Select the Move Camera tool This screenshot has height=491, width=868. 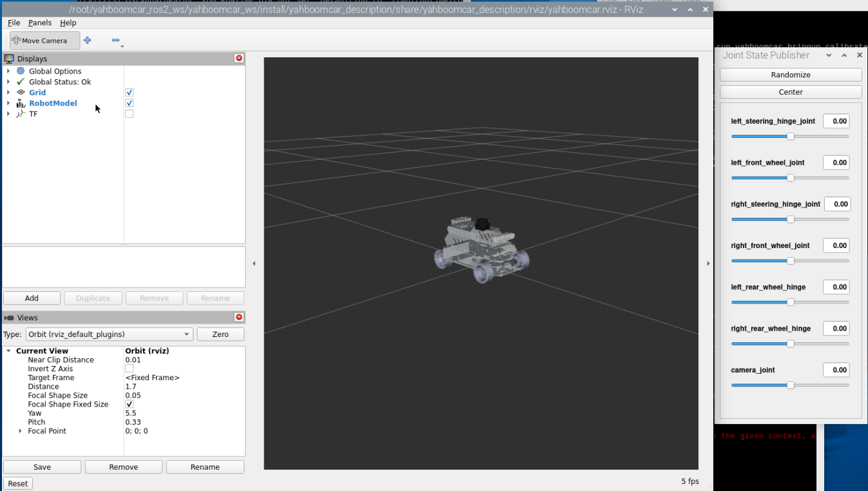coord(44,41)
